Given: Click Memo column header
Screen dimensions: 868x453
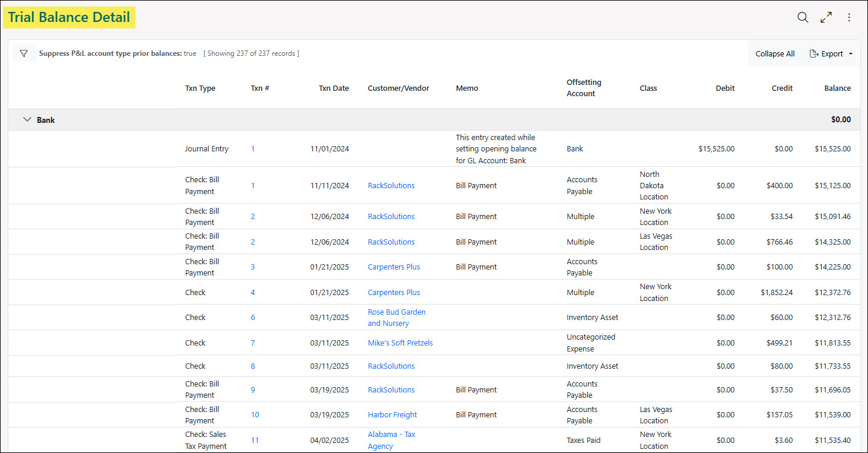Looking at the screenshot, I should coord(467,88).
